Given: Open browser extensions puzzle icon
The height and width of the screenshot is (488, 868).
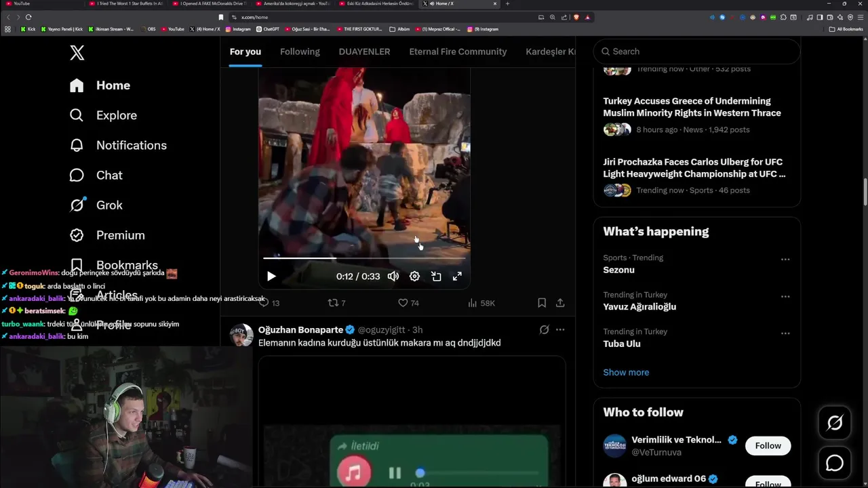Looking at the screenshot, I should pos(783,17).
